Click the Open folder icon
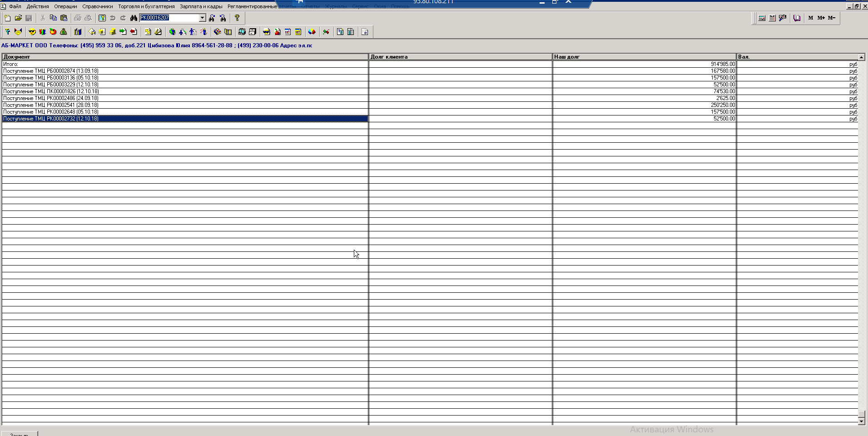Image resolution: width=868 pixels, height=436 pixels. point(18,18)
